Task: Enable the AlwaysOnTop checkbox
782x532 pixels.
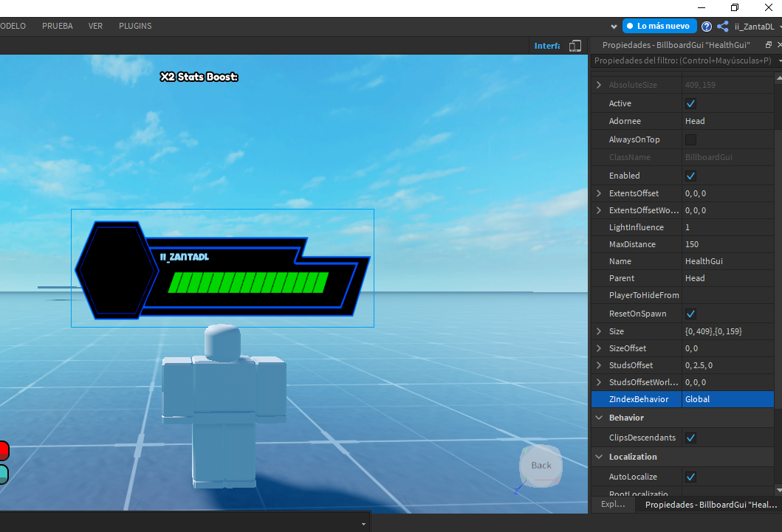Action: [x=690, y=139]
